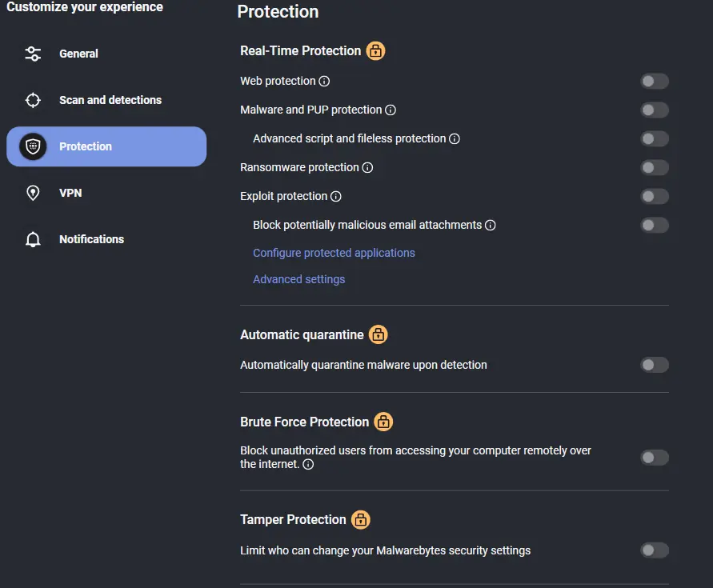Image resolution: width=713 pixels, height=588 pixels.
Task: Enable automatic quarantine of malware upon detection
Action: tap(655, 365)
